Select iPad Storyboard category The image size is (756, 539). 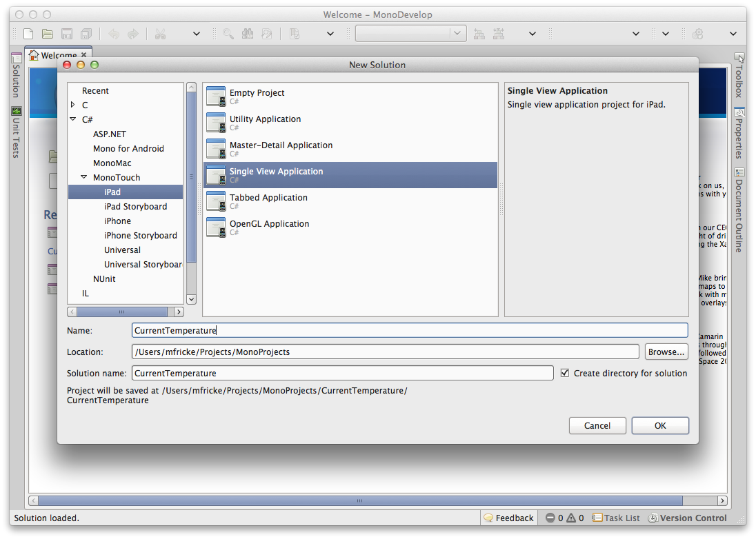135,206
